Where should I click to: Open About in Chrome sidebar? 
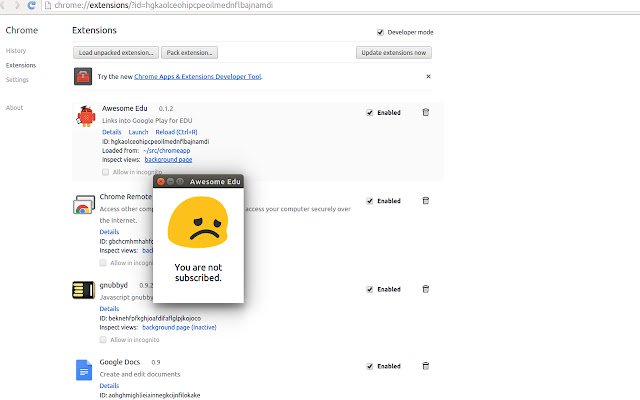[x=14, y=108]
